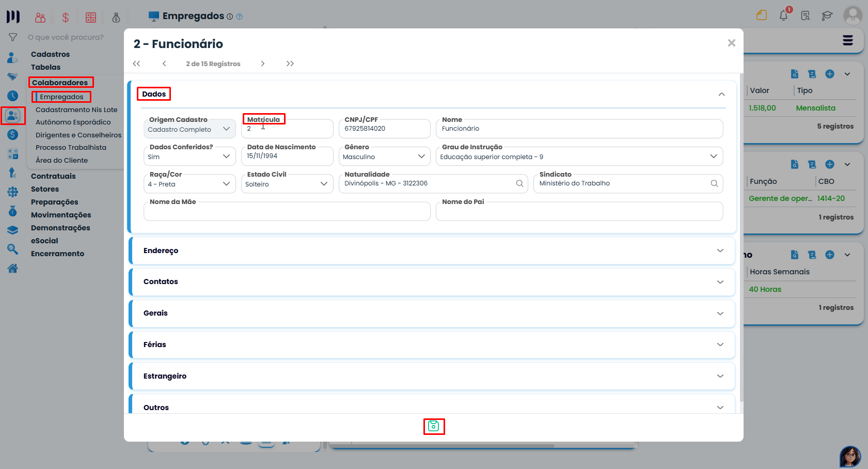
Task: Open the eSocial menu item
Action: point(44,241)
